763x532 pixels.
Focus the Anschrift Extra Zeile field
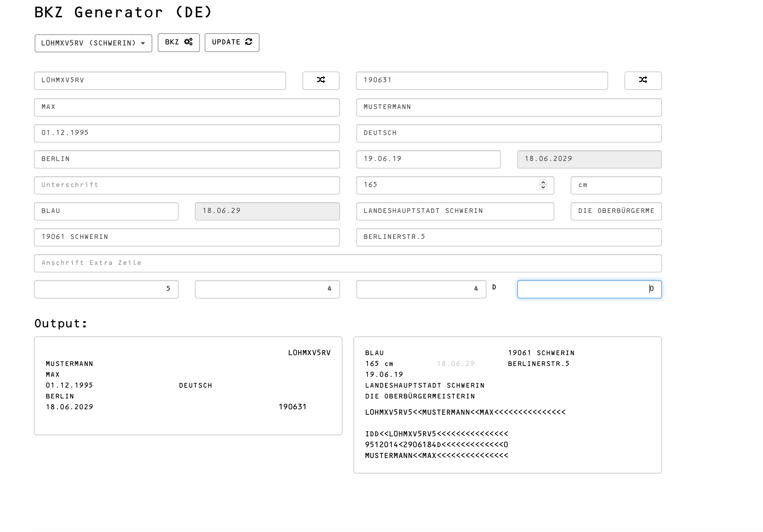click(348, 263)
